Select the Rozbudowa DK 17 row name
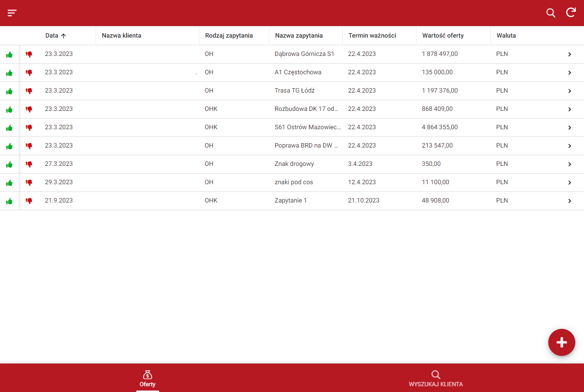Screen dimensions: 584x392 point(306,109)
